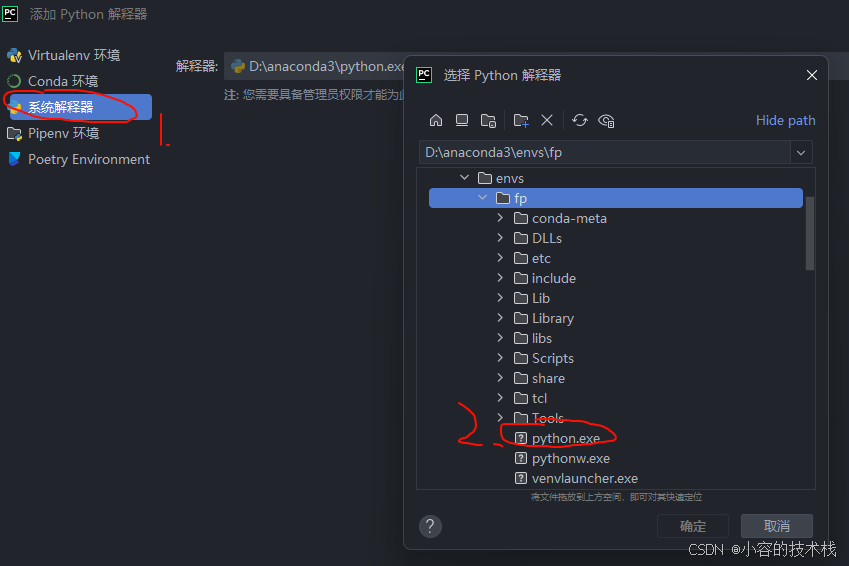Expand the include folder
The image size is (849, 566).
(x=500, y=278)
